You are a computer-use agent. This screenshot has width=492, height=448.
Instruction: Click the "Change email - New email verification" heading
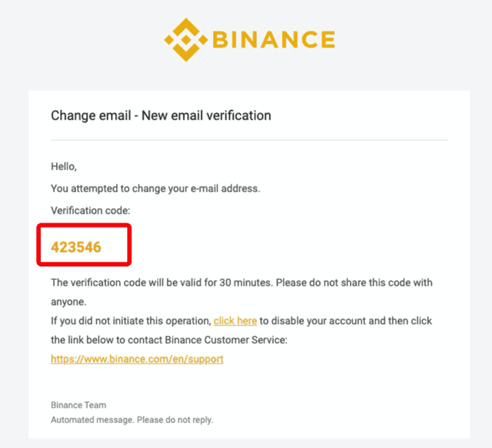coord(161,115)
